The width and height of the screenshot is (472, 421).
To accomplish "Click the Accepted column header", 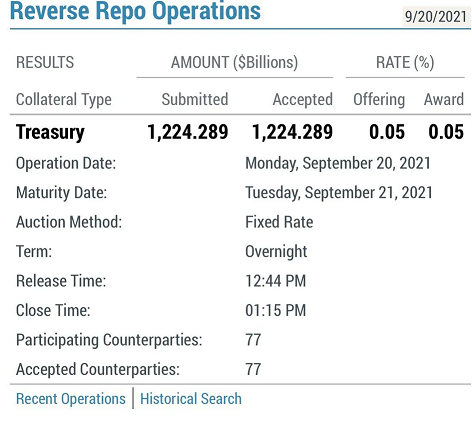I will pyautogui.click(x=303, y=99).
